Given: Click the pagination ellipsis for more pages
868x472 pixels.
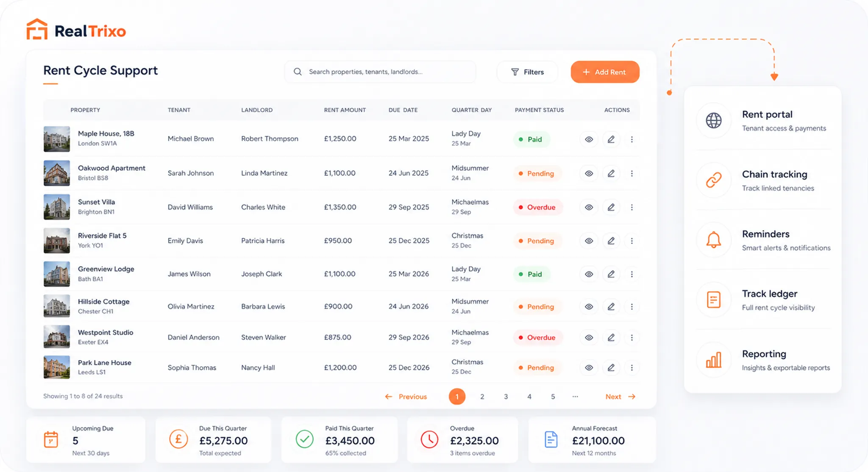Looking at the screenshot, I should 575,397.
